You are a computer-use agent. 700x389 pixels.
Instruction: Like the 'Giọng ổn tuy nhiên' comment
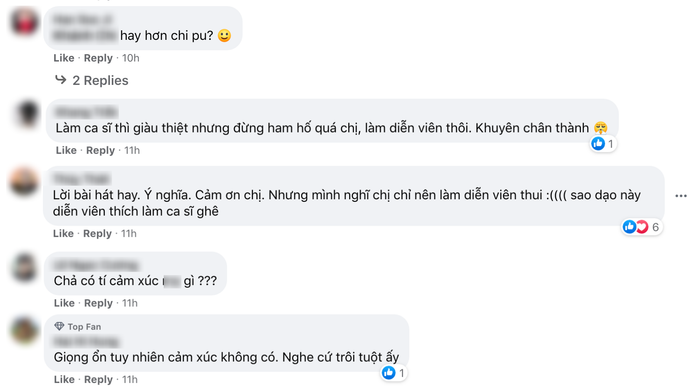[64, 379]
